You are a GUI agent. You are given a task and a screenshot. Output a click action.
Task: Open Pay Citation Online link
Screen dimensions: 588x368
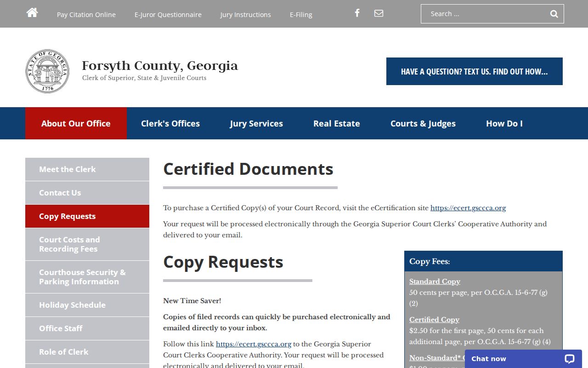(x=86, y=15)
